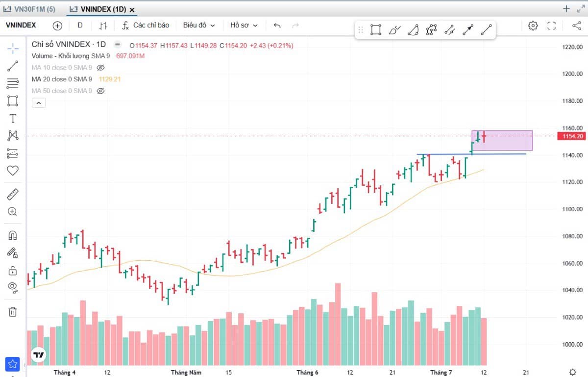Show the hidden MA 10 indicator
588x377 pixels.
pyautogui.click(x=101, y=68)
